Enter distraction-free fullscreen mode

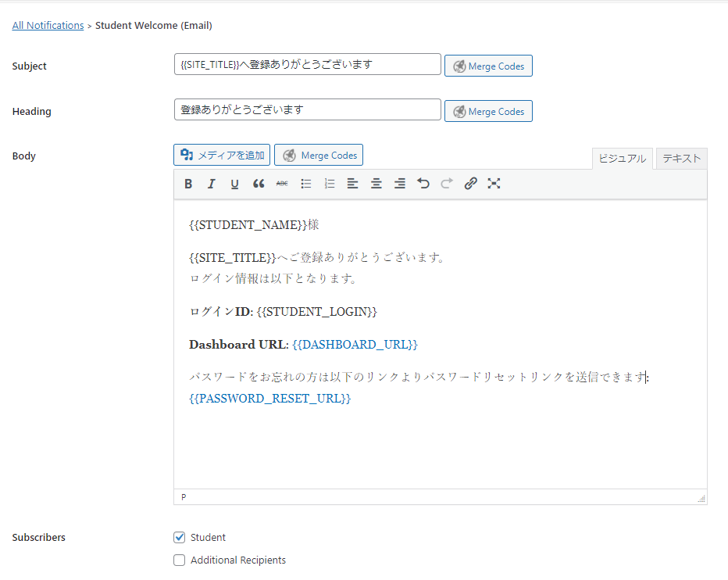(x=494, y=184)
